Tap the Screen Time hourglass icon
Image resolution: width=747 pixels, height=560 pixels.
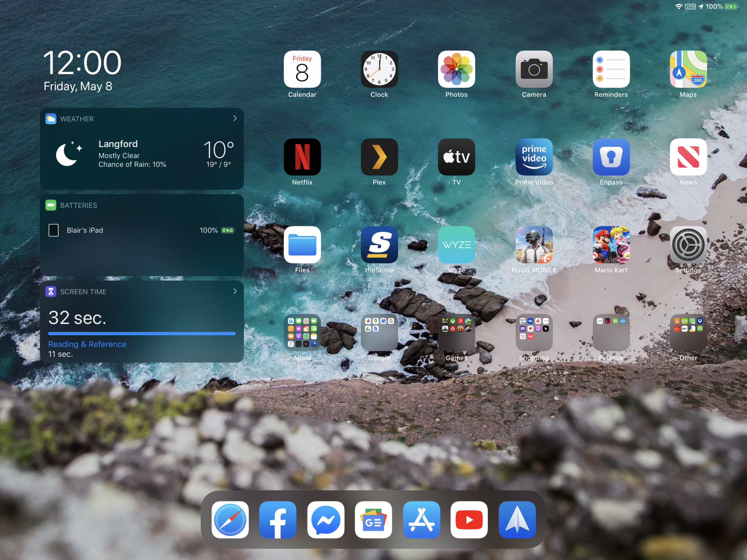point(51,292)
